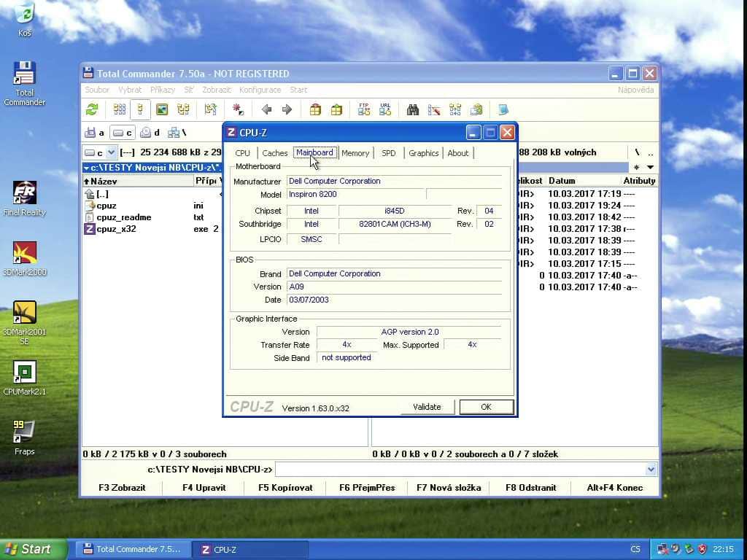Select the cpuz_readme file row
This screenshot has width=747, height=560.
coord(152,217)
